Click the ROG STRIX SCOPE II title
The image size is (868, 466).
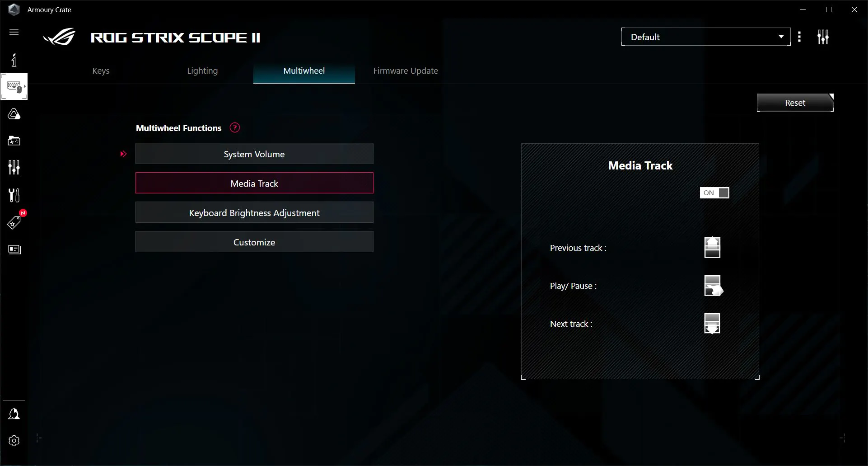(x=175, y=38)
